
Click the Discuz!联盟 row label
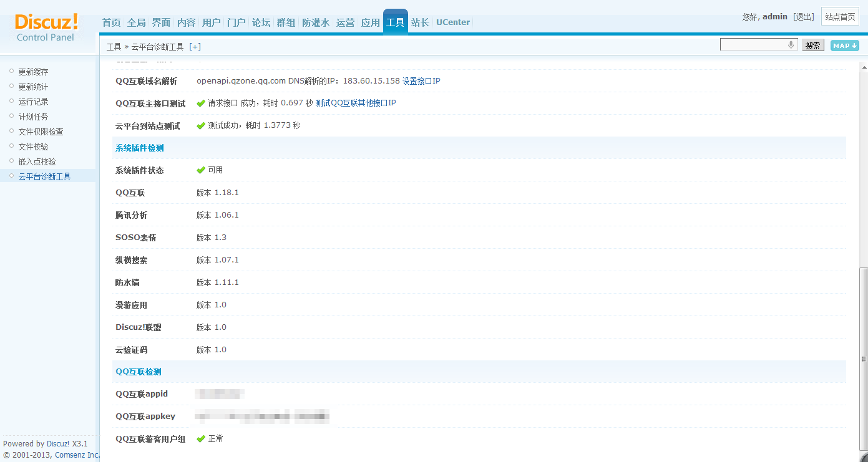pos(139,327)
